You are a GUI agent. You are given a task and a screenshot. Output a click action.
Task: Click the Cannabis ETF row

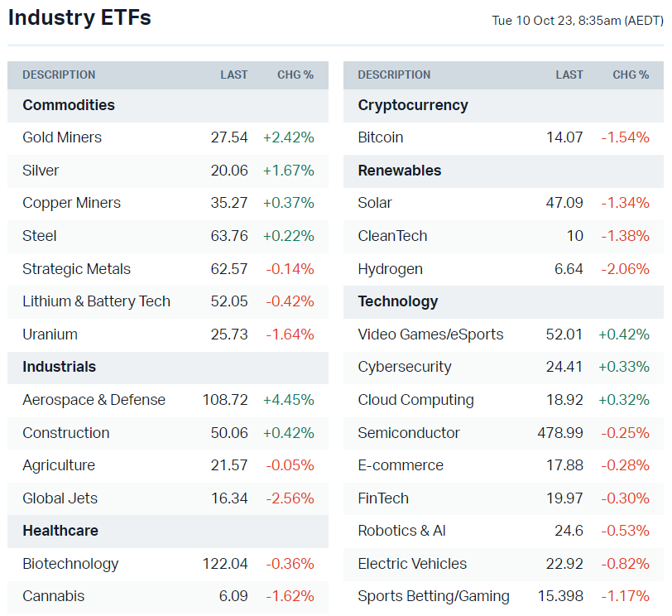point(53,596)
